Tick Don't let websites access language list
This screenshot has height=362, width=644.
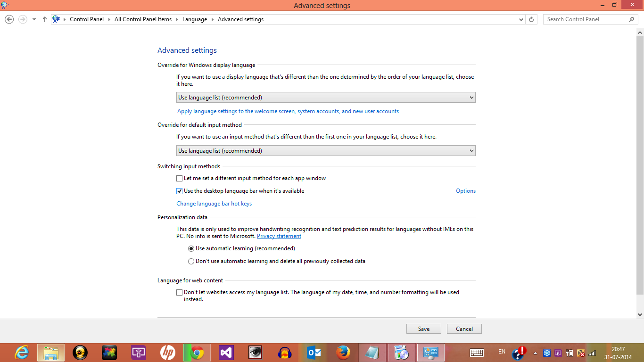(179, 292)
